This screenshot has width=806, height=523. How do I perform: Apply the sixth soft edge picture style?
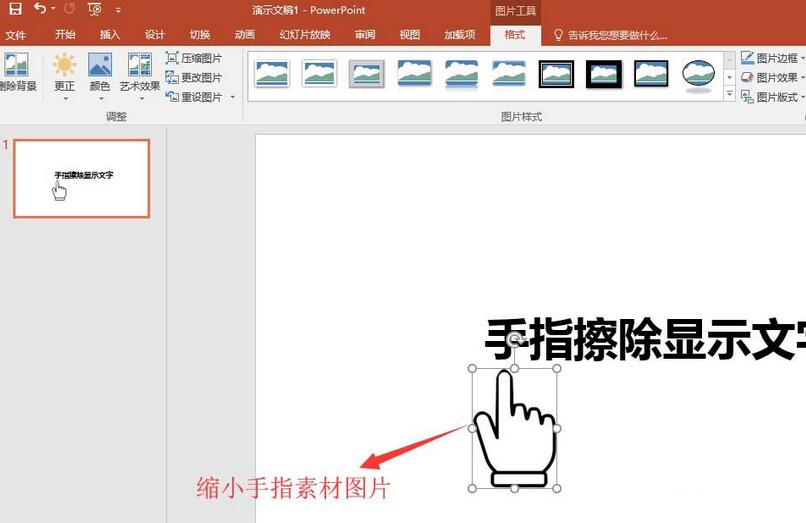point(508,74)
